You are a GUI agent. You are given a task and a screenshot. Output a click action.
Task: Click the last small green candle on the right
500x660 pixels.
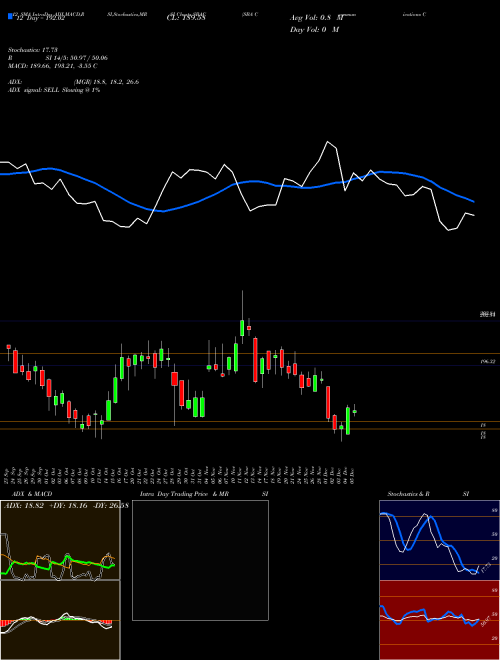click(354, 411)
